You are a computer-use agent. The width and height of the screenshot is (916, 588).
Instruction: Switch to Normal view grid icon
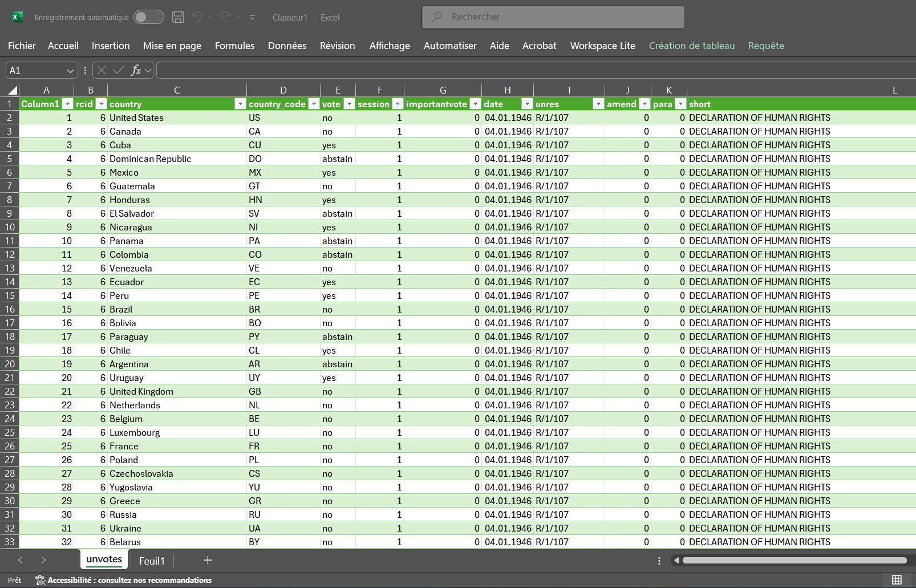897,579
